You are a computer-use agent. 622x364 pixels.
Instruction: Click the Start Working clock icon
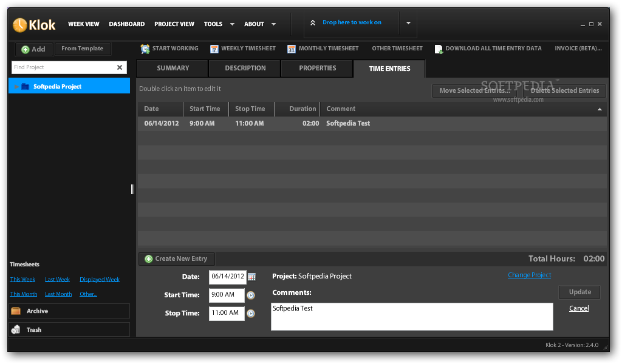[x=145, y=49]
